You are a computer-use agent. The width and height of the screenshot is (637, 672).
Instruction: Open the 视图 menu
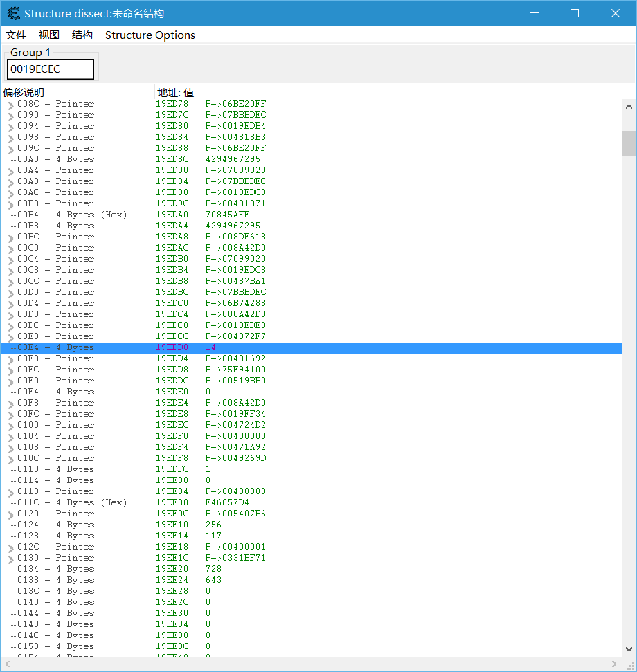coord(49,35)
